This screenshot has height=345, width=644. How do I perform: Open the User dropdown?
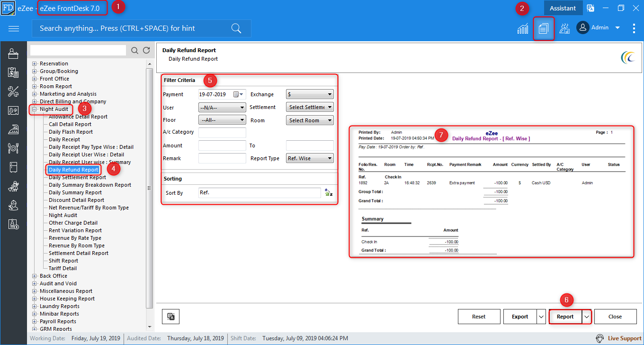click(222, 107)
